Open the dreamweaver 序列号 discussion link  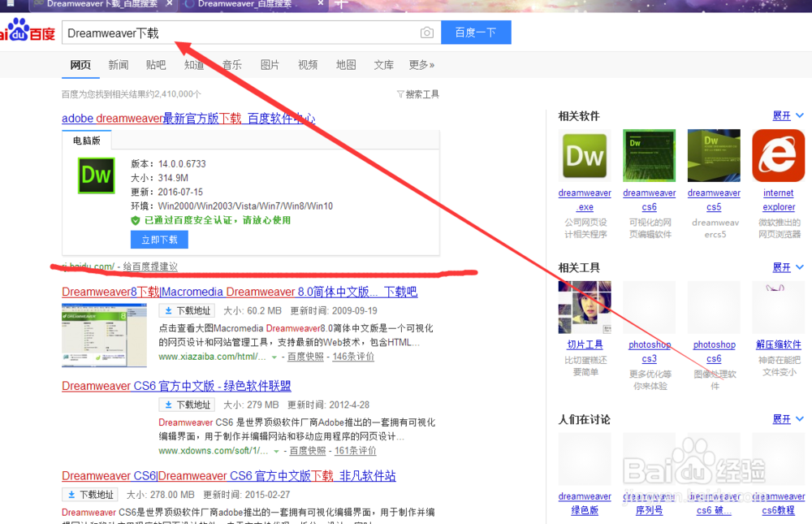tap(650, 503)
